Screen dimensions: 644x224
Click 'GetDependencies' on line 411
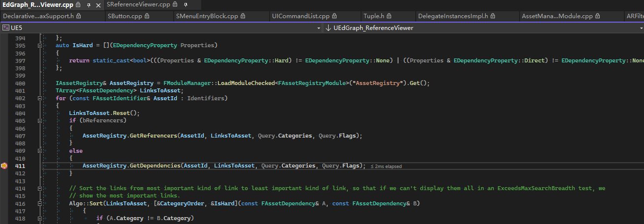click(x=155, y=166)
